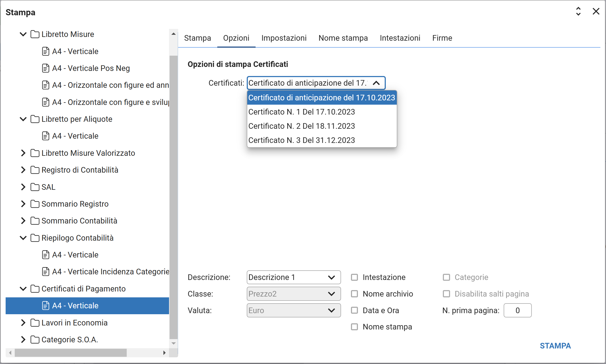Viewport: 606px width, 364px height.
Task: Click the Registro di Contabilità folder icon
Action: [35, 170]
